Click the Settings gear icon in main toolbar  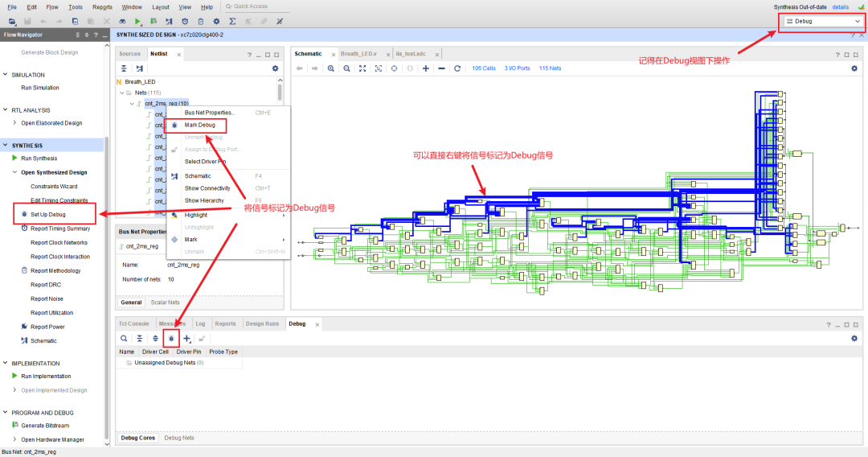click(x=216, y=22)
